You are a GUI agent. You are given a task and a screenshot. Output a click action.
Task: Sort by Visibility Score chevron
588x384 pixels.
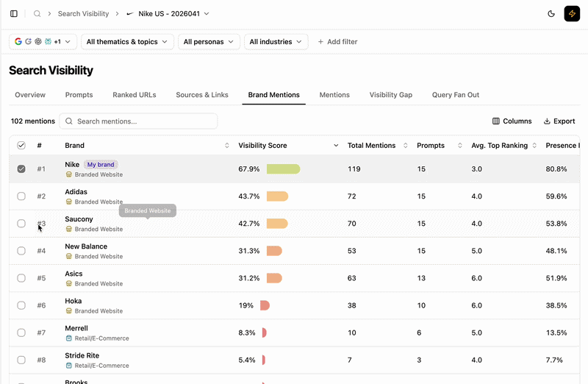336,145
